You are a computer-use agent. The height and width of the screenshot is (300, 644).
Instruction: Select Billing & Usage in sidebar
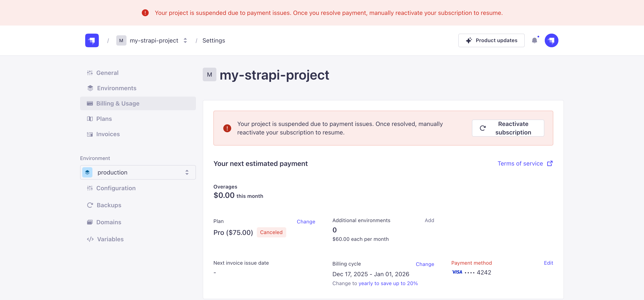(118, 103)
